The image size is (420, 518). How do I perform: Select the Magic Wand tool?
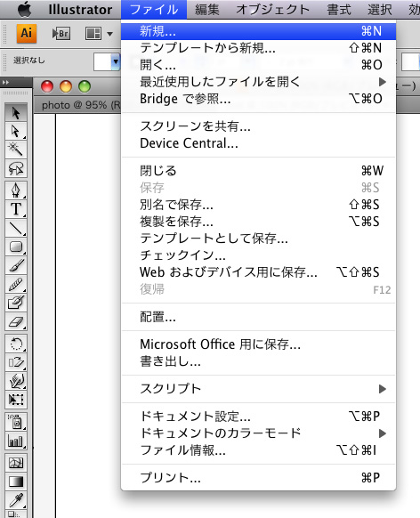pos(16,150)
